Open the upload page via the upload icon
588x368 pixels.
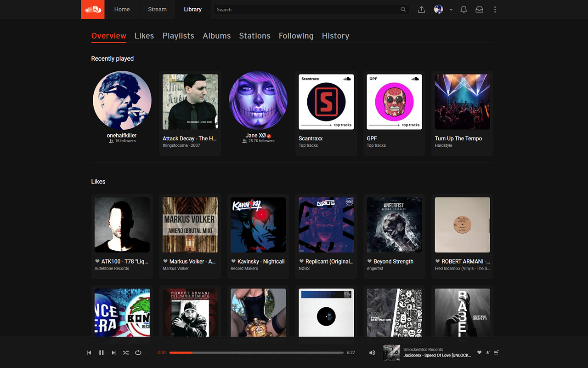pos(421,10)
